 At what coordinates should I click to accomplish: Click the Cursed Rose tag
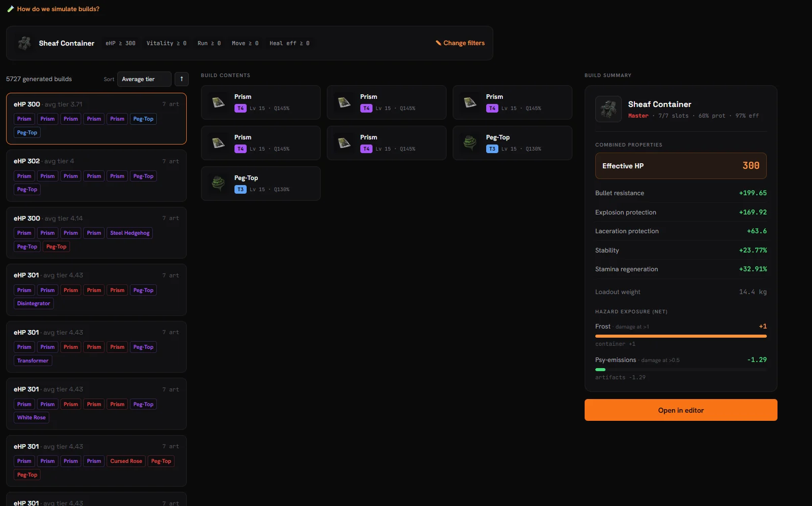coord(126,461)
